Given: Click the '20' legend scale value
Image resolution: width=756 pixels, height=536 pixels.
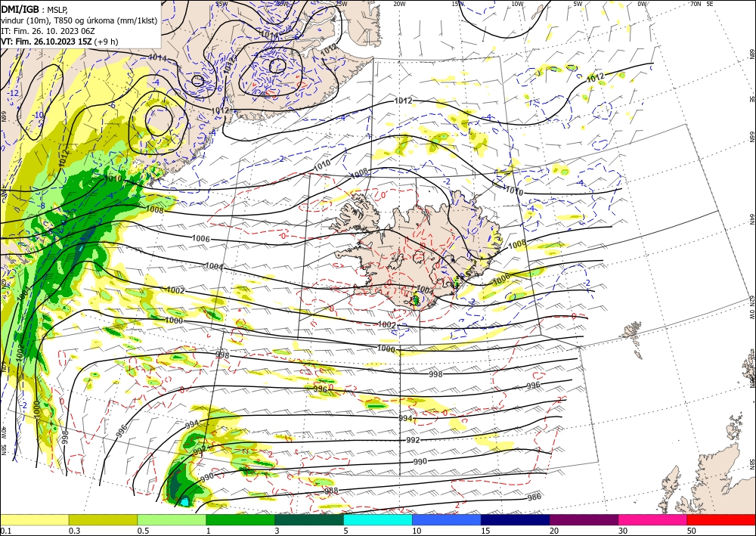Looking at the screenshot, I should coord(554,531).
